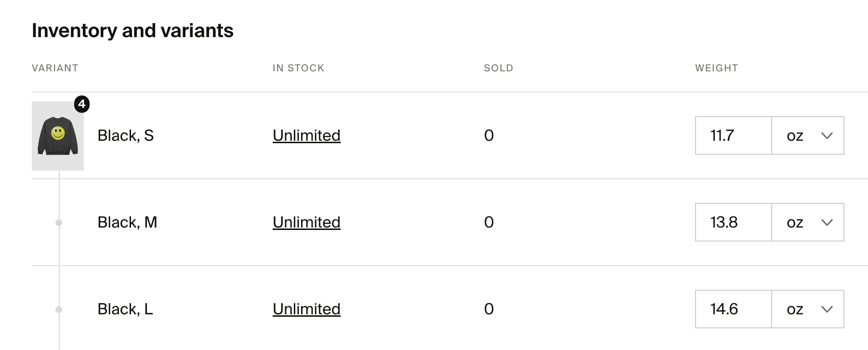Open Unlimited stock link for Black, M
Image resolution: width=868 pixels, height=350 pixels.
306,222
